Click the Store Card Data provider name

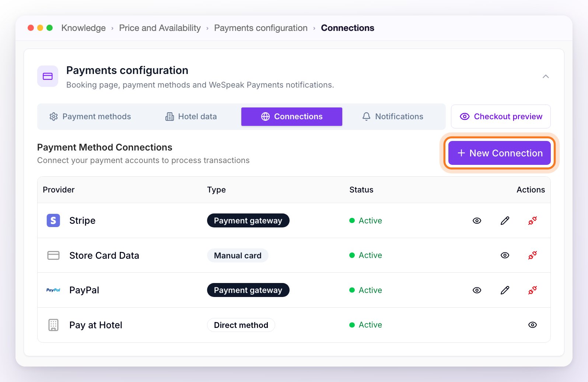click(104, 255)
